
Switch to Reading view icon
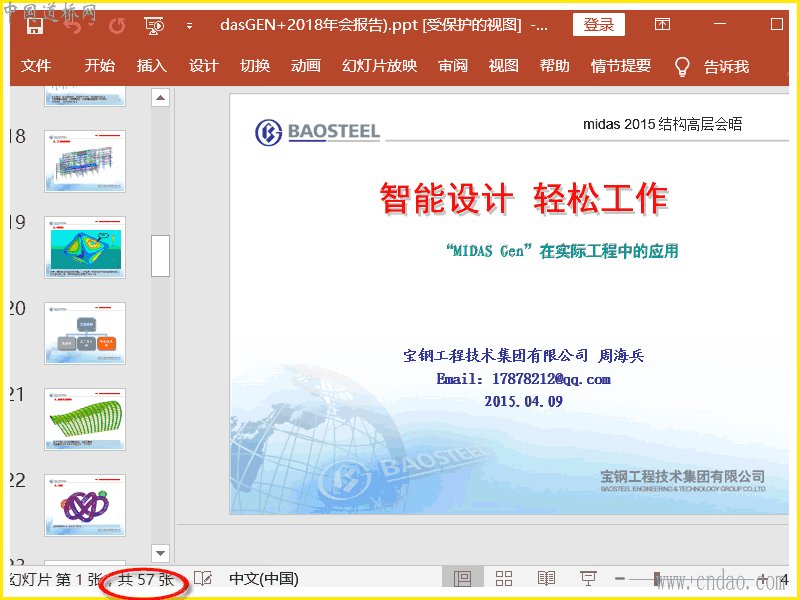(x=546, y=579)
